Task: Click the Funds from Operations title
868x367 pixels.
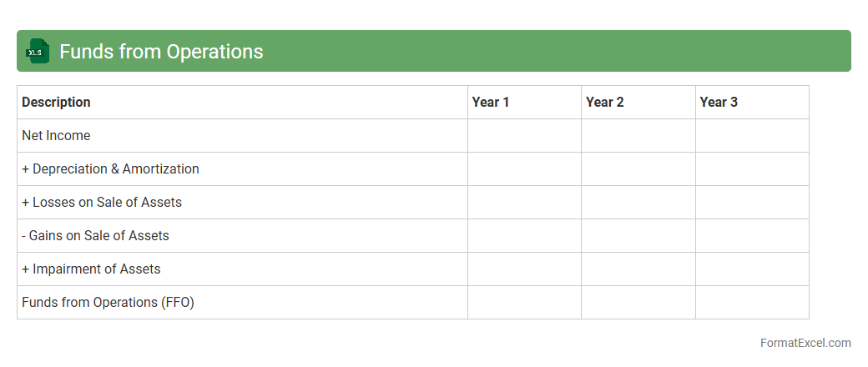Action: (x=161, y=52)
